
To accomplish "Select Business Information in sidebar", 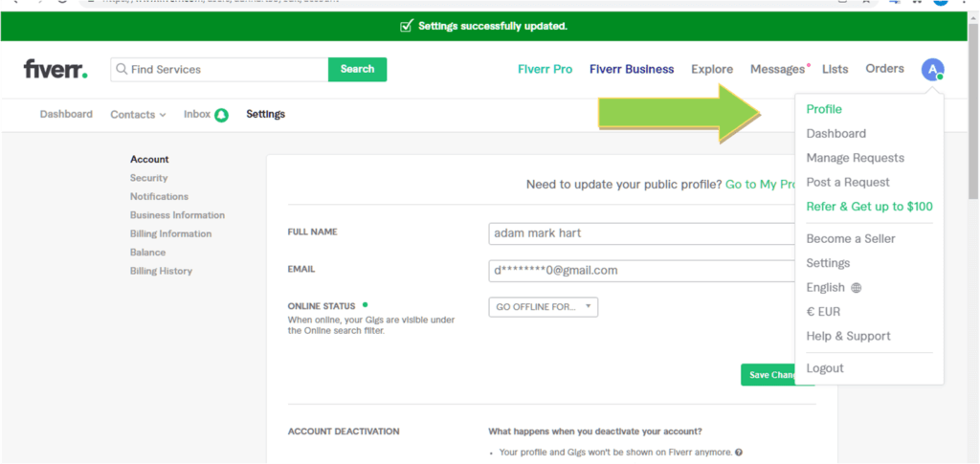I will [x=177, y=215].
